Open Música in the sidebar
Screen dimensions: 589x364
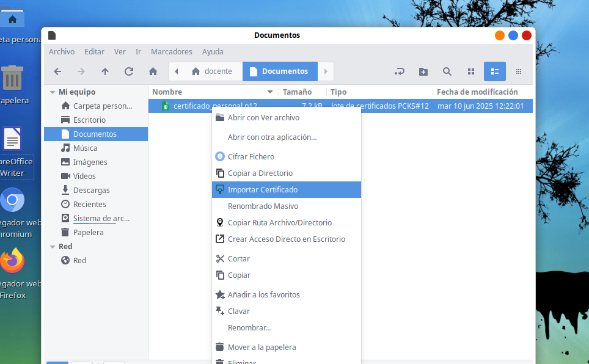(96, 148)
